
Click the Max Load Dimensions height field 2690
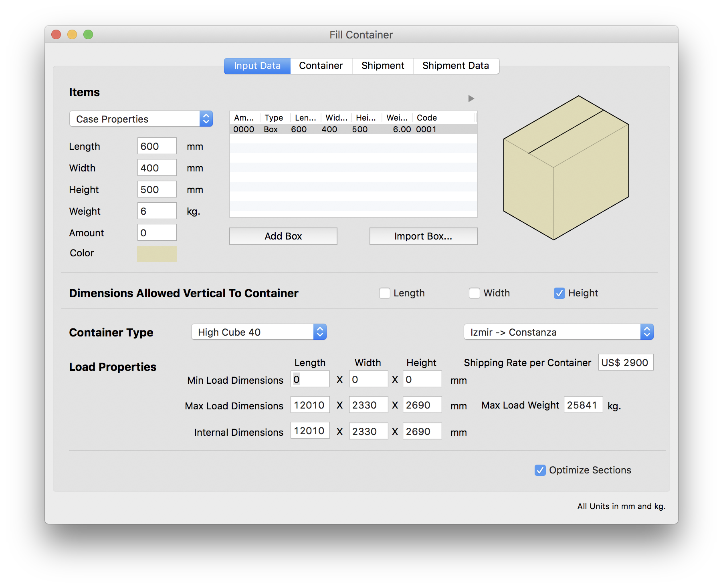point(422,405)
